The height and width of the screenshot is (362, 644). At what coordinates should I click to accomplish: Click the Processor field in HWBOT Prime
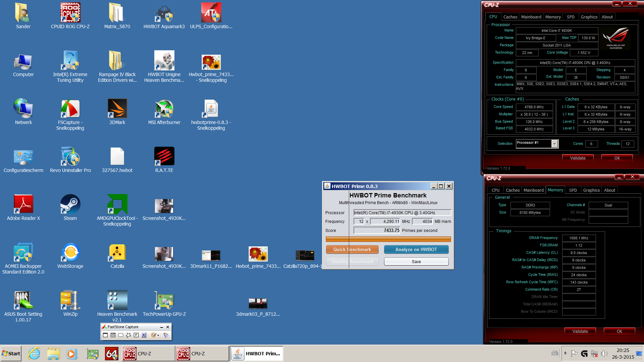402,213
